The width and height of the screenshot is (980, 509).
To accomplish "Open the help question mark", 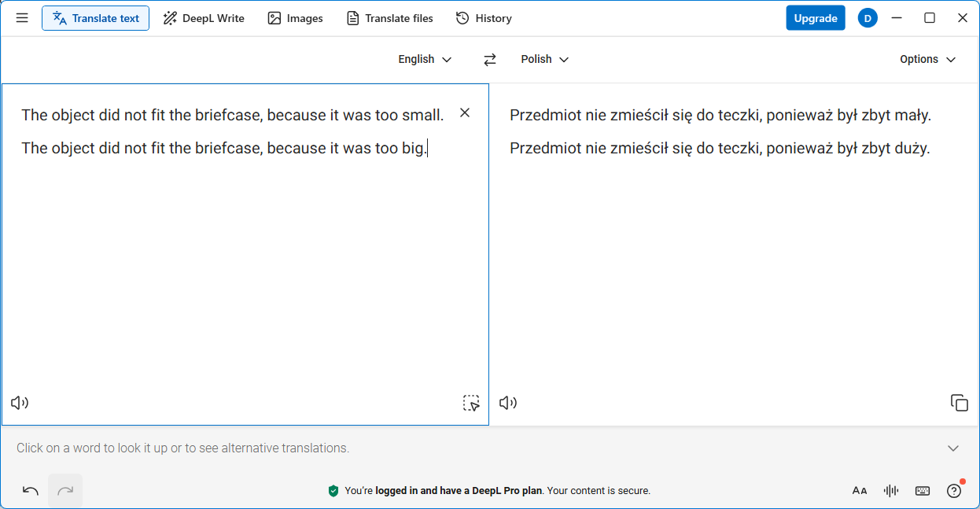I will [954, 491].
